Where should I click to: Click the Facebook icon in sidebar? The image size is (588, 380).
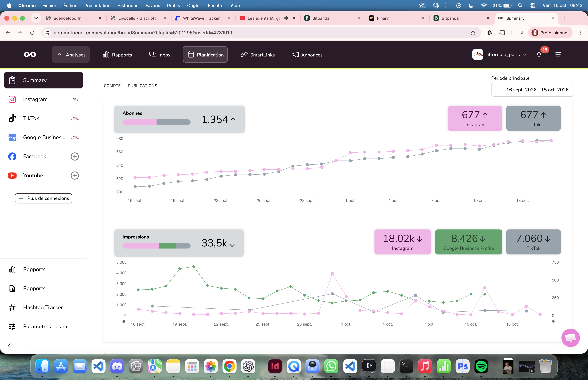click(12, 156)
